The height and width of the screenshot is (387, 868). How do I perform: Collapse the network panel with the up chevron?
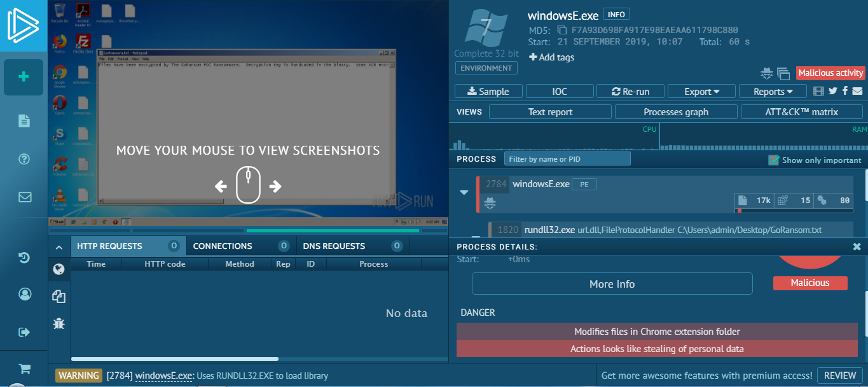(x=59, y=247)
